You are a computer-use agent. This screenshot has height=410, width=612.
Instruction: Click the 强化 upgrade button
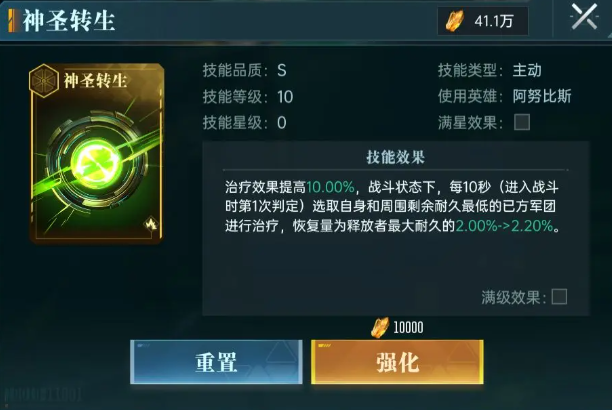click(397, 362)
